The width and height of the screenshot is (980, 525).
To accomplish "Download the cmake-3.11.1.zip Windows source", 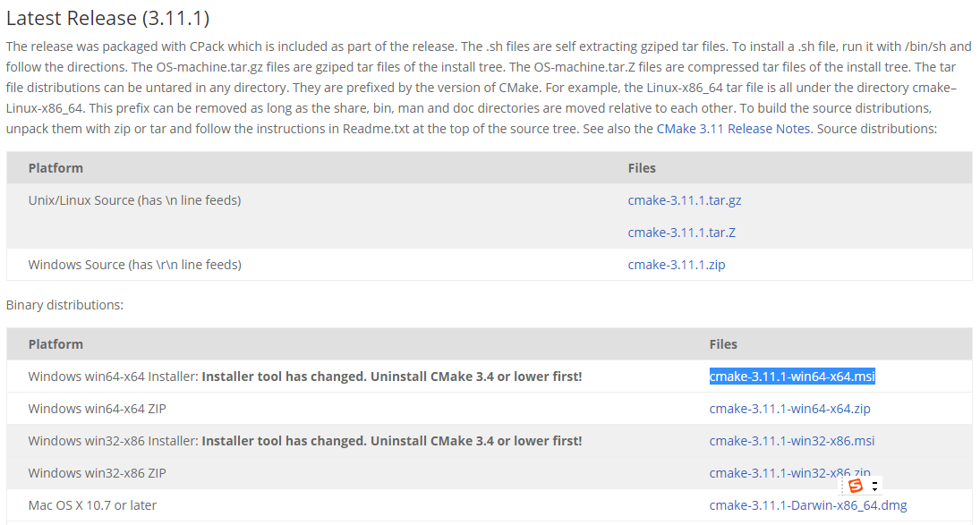I will [x=677, y=265].
